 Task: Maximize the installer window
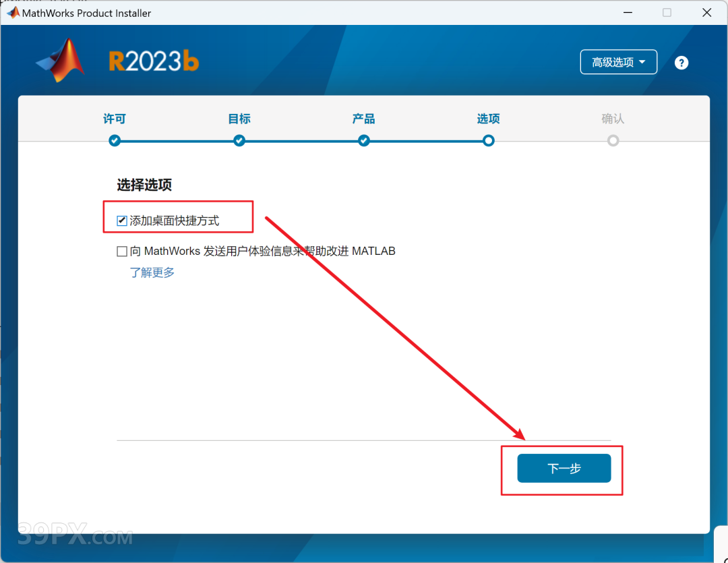pyautogui.click(x=667, y=13)
